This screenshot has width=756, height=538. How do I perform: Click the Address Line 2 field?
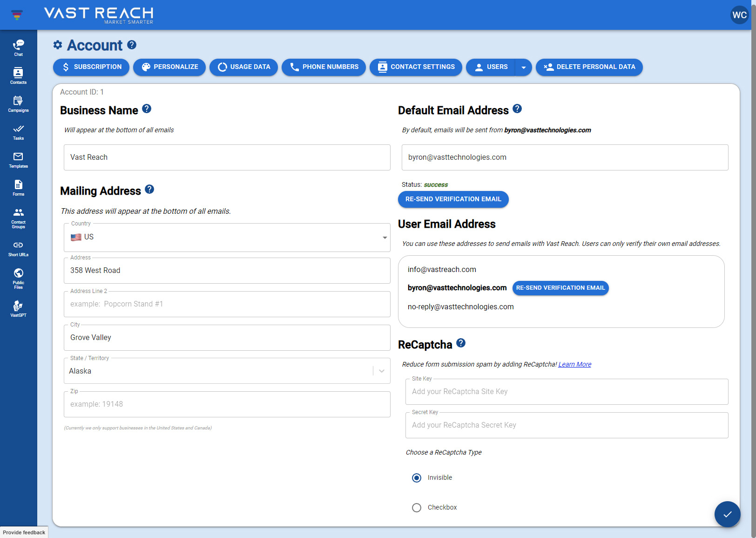[x=227, y=304]
